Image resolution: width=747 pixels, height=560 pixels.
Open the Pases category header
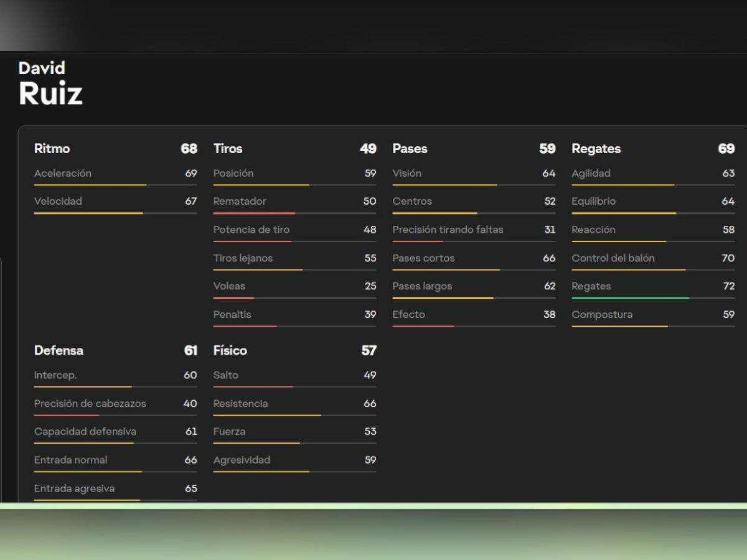(x=410, y=149)
